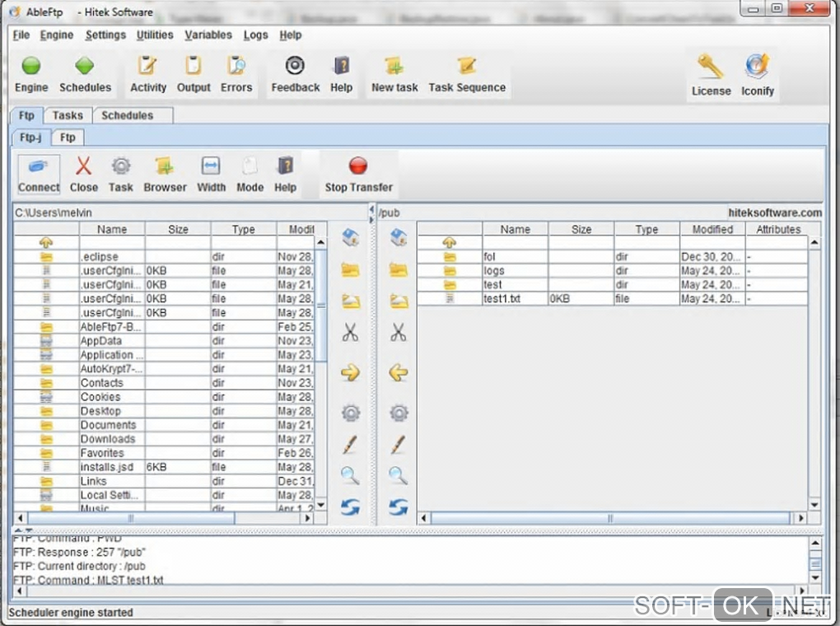The height and width of the screenshot is (626, 840).
Task: Open the Output log icon
Action: (194, 66)
